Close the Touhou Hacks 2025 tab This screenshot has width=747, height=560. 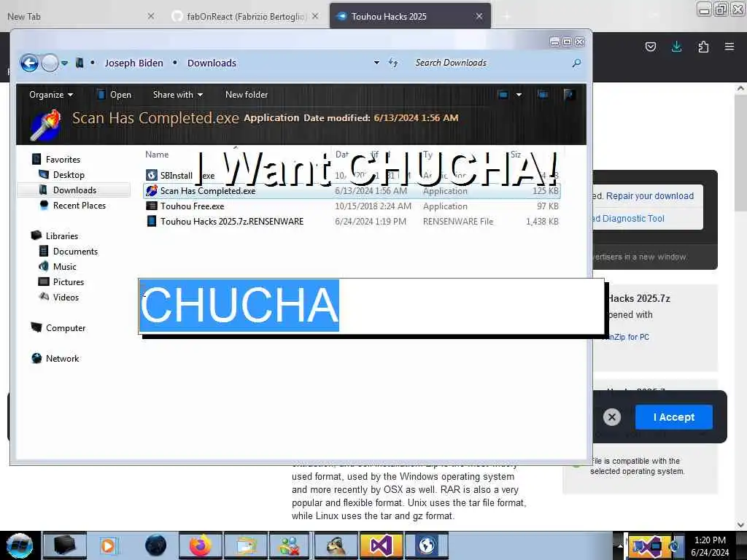[x=479, y=16]
